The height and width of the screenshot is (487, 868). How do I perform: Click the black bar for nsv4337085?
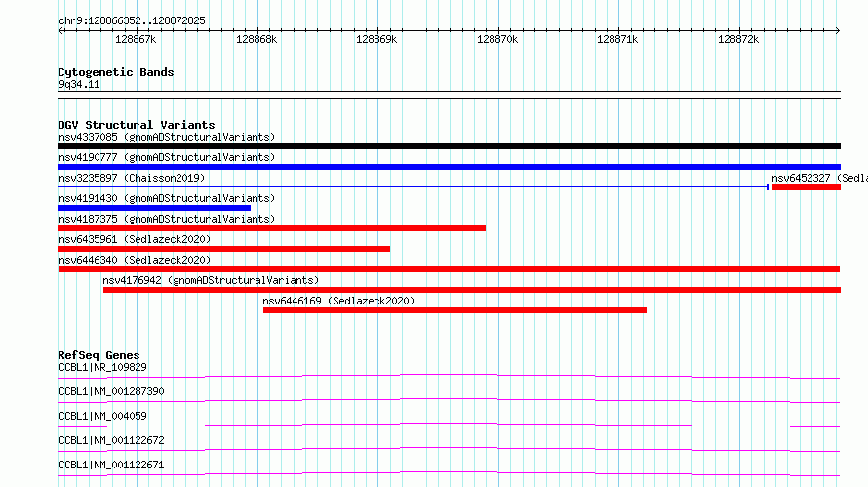(449, 146)
